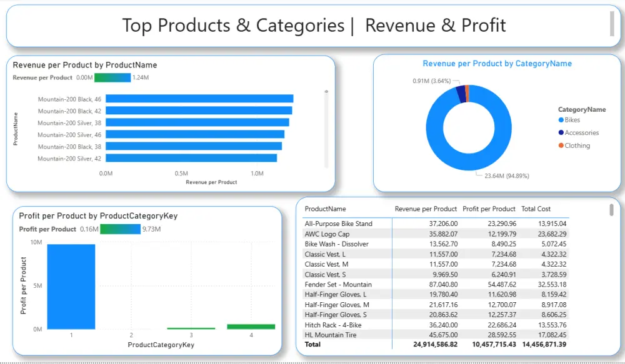625x364 pixels.
Task: Click the Mountain-200 Black, 46 revenue bar
Action: [x=199, y=99]
